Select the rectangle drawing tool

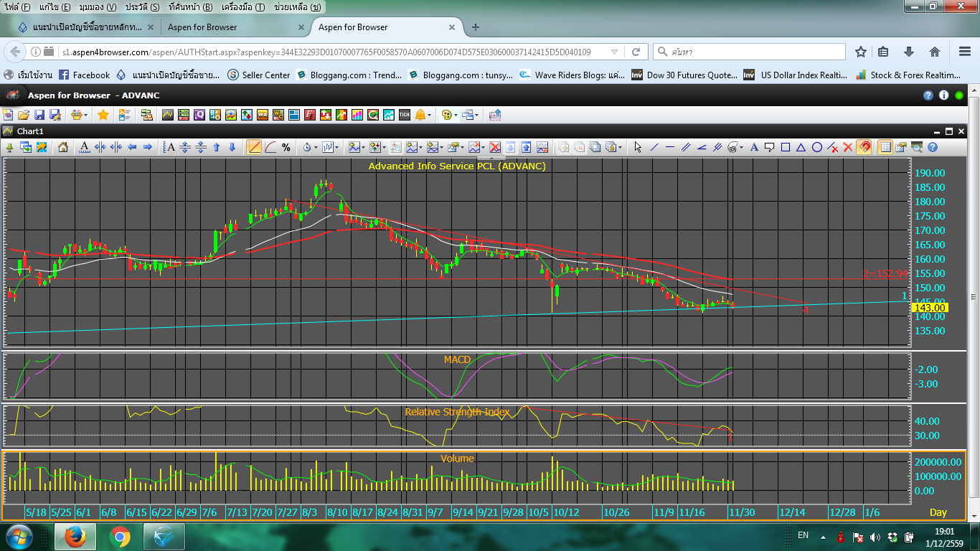(x=786, y=147)
